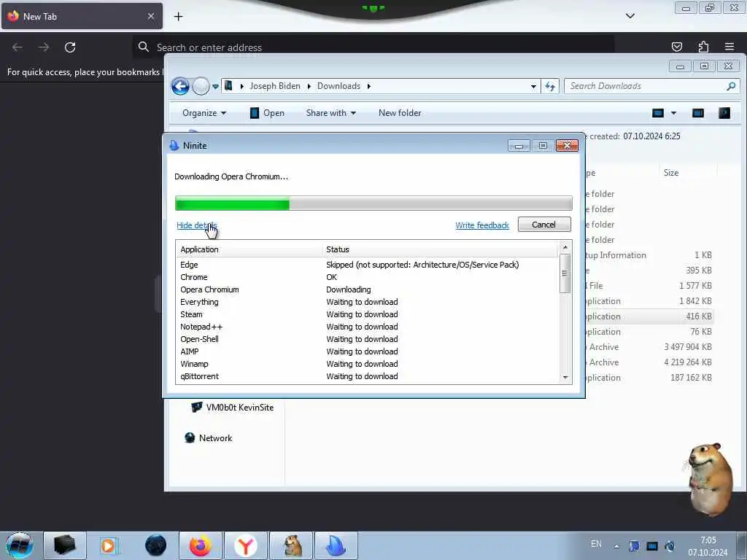The height and width of the screenshot is (560, 747).
Task: Select the file sized 416 KB
Action: (x=649, y=316)
